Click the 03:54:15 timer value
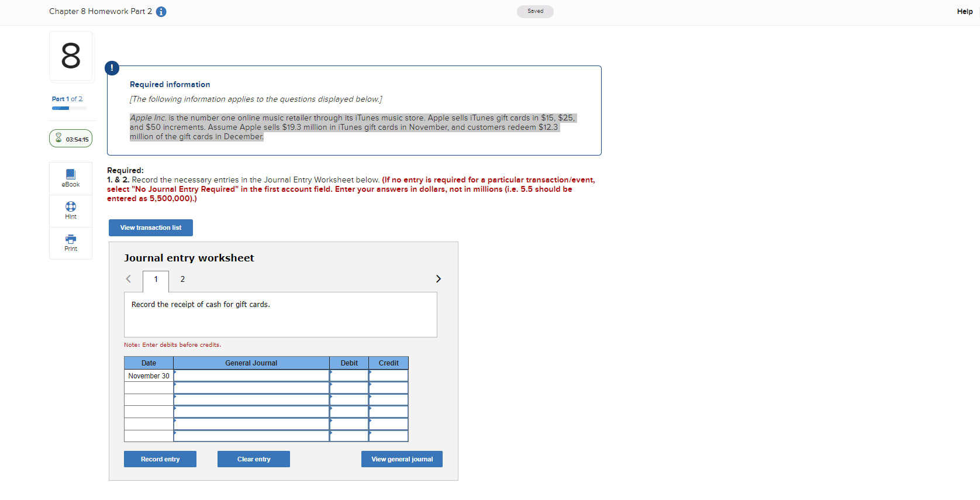980x500 pixels. pyautogui.click(x=77, y=139)
